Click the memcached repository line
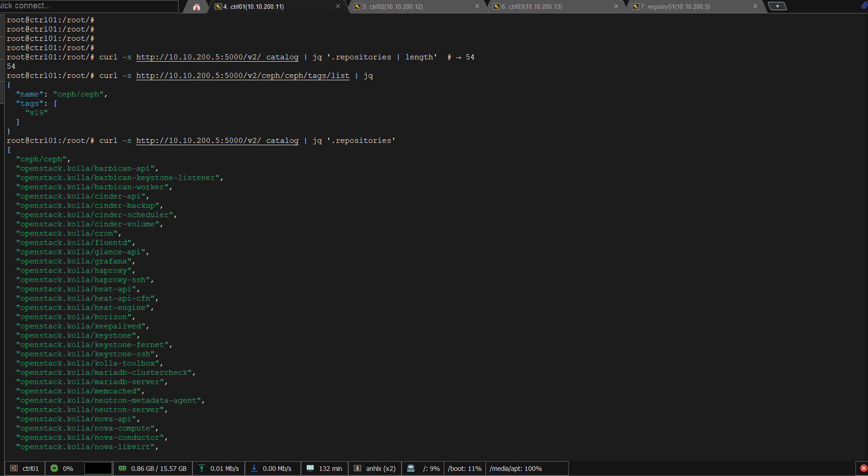This screenshot has width=868, height=476. (x=80, y=391)
